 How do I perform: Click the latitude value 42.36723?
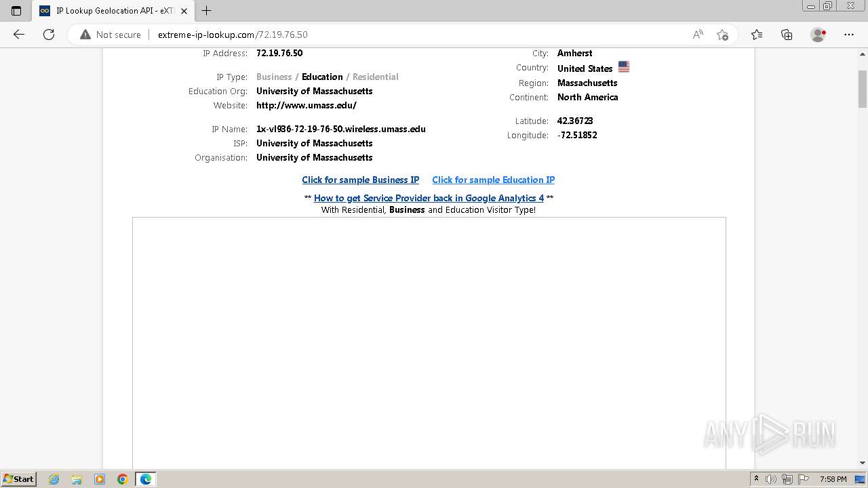(x=575, y=121)
